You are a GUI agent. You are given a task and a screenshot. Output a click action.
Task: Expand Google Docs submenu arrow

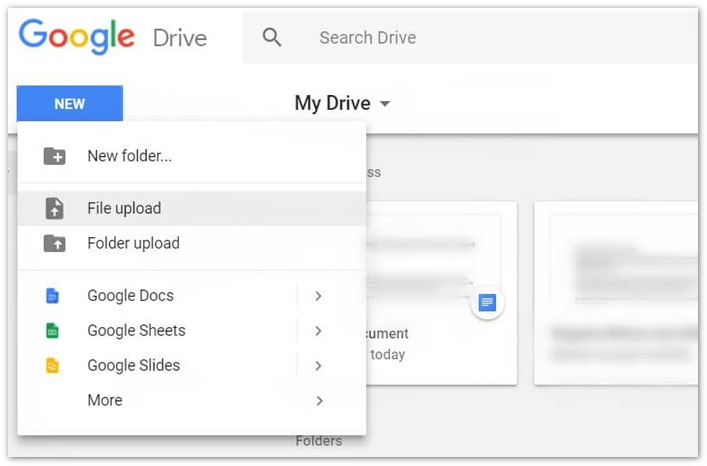click(318, 296)
